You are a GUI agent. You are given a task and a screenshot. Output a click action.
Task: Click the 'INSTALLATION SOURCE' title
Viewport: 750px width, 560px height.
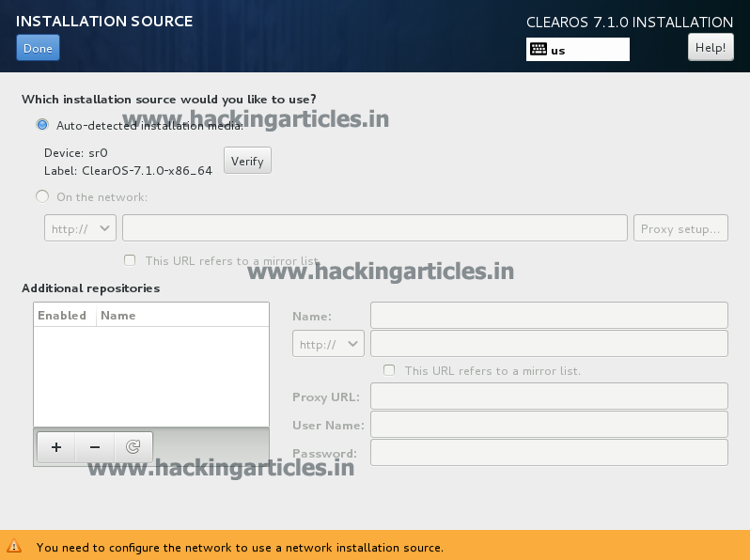(x=104, y=21)
